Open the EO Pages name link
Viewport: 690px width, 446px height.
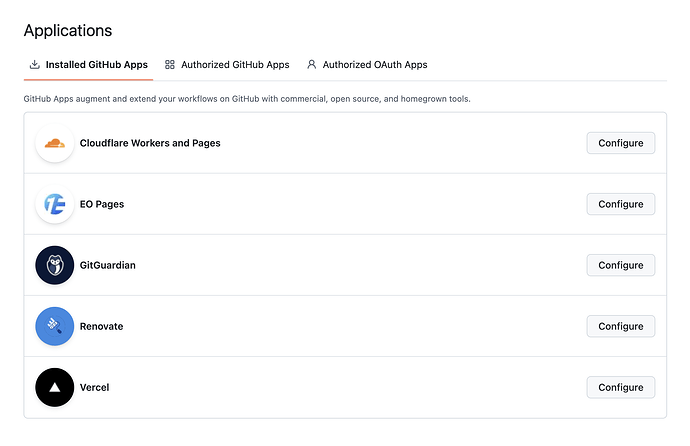click(102, 204)
